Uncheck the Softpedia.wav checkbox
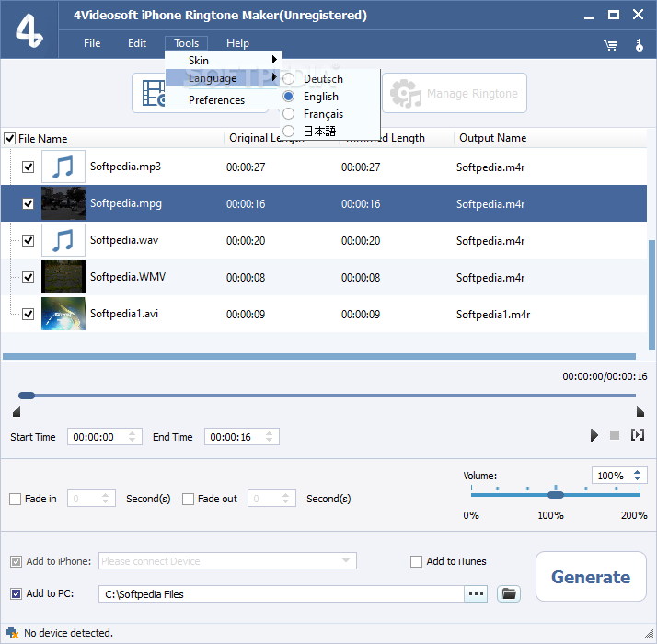The width and height of the screenshot is (657, 644). click(x=29, y=240)
